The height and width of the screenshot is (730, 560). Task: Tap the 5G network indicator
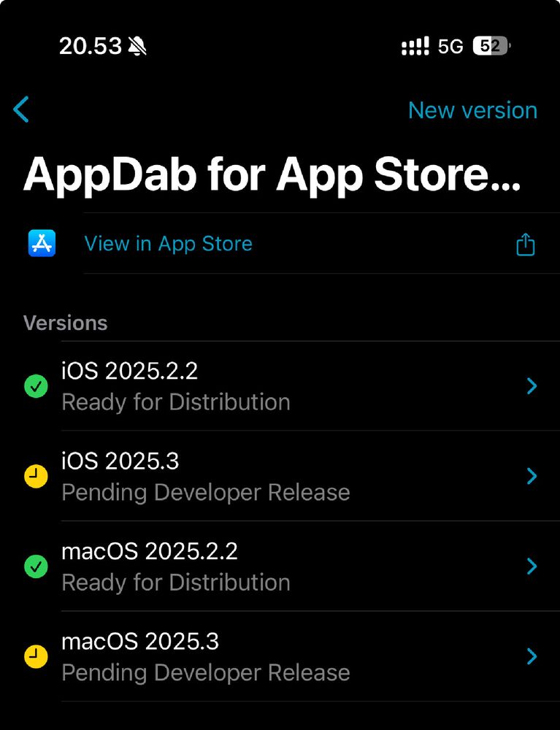pos(450,46)
